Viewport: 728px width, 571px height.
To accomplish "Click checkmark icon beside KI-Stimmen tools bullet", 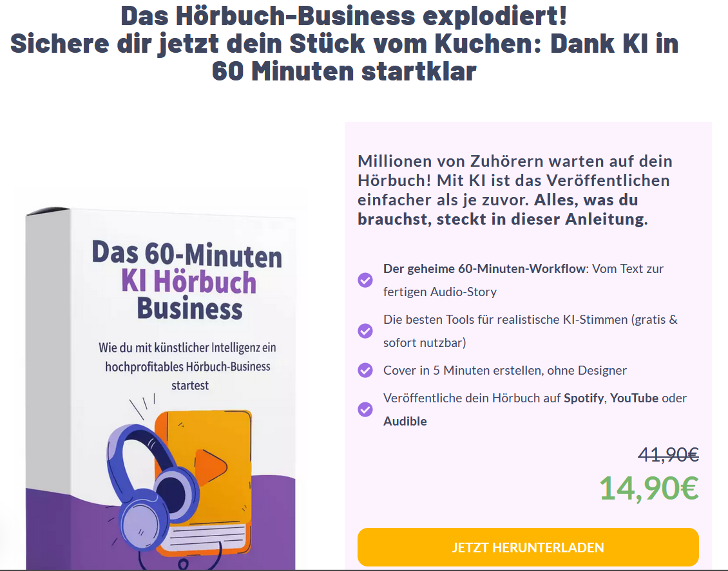I will [365, 331].
